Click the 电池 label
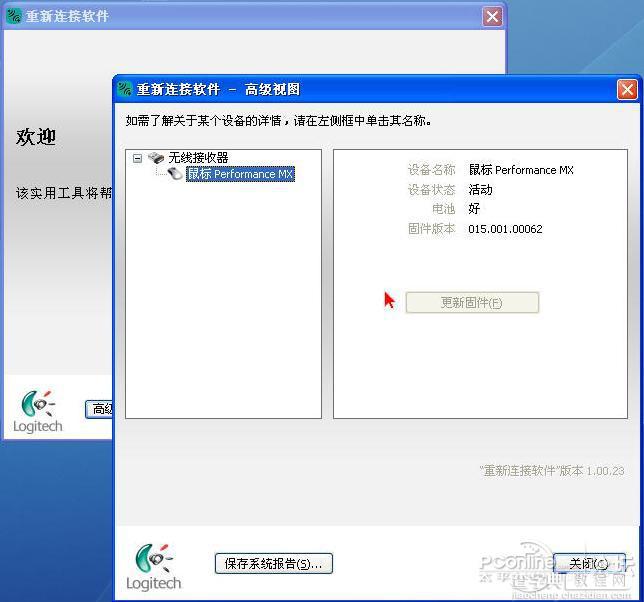The height and width of the screenshot is (602, 644). point(444,209)
